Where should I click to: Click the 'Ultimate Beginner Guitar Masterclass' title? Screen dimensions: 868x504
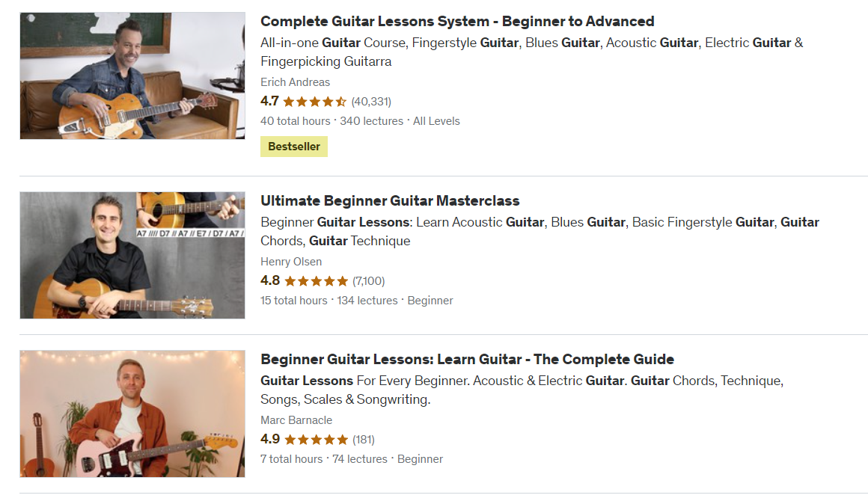[390, 201]
